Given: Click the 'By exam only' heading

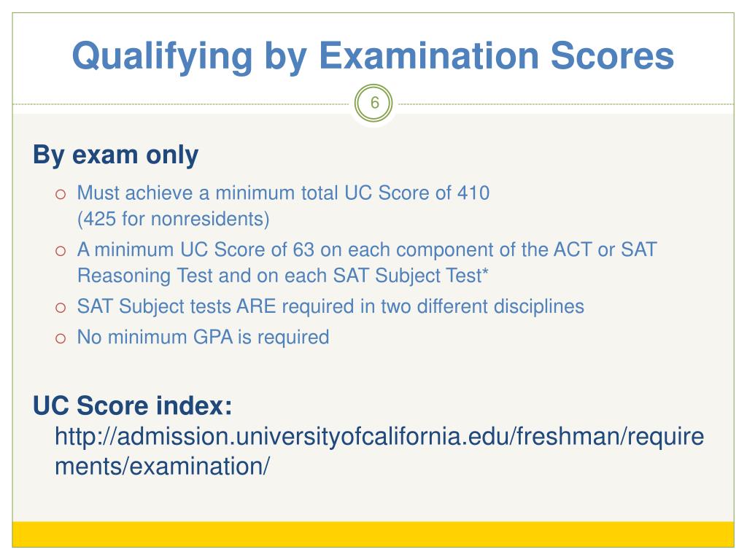Looking at the screenshot, I should pyautogui.click(x=115, y=155).
